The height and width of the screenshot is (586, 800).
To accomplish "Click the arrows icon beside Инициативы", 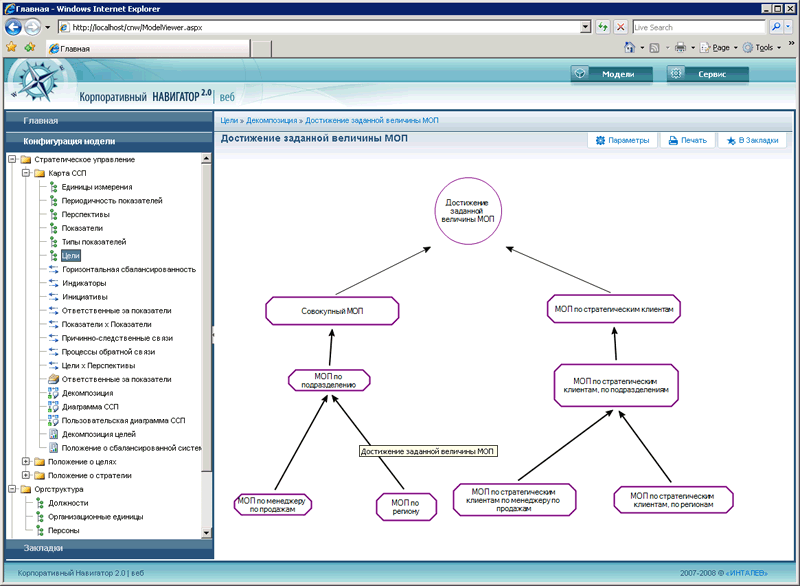I will [54, 297].
